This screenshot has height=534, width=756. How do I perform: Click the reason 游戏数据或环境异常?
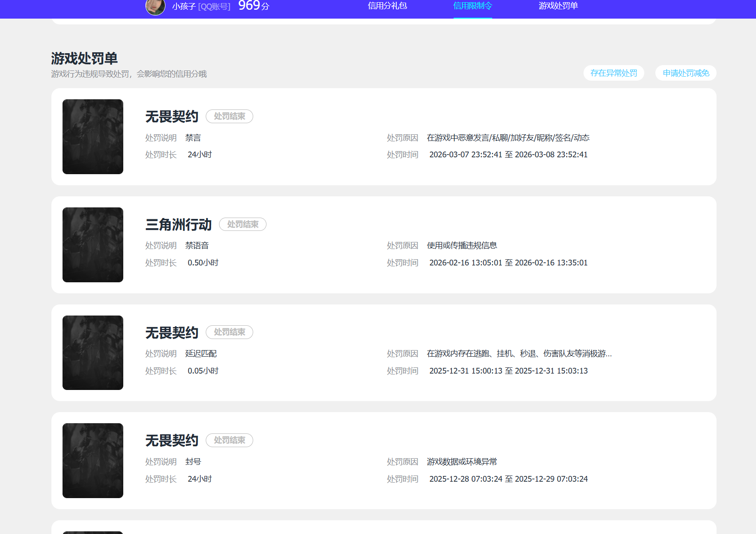(462, 462)
